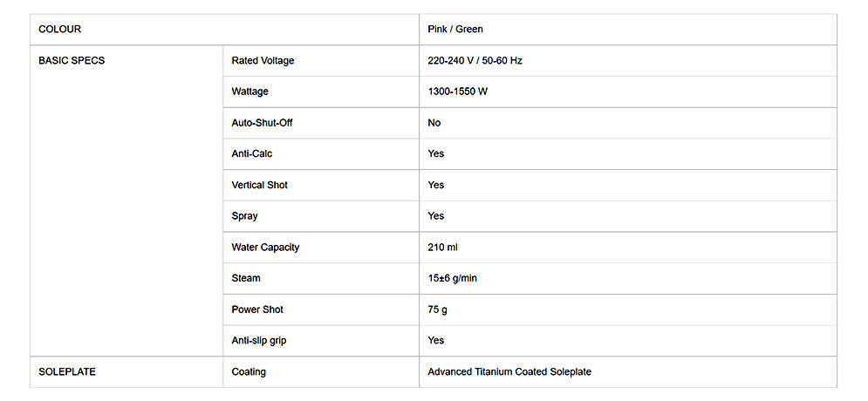Click the Vertical Shot label
Viewport: 868px width, 401px height.
coord(259,185)
